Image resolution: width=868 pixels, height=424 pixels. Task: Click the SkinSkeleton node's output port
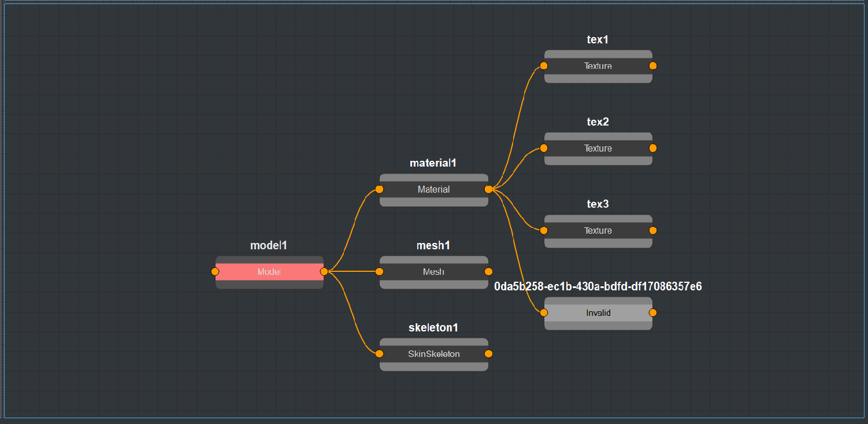coord(488,354)
